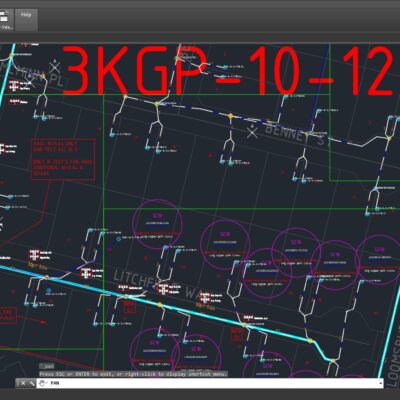
Task: Open the Help ribbon panel
Action: point(26,20)
